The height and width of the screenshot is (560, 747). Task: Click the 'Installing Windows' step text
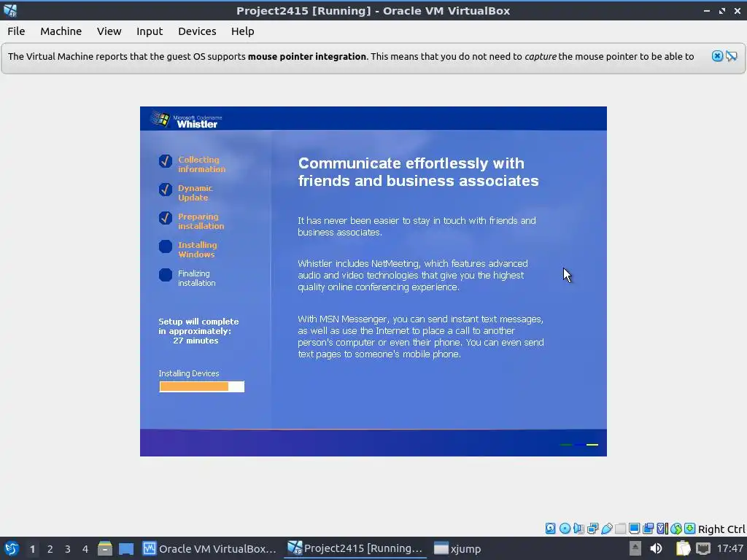coord(198,249)
